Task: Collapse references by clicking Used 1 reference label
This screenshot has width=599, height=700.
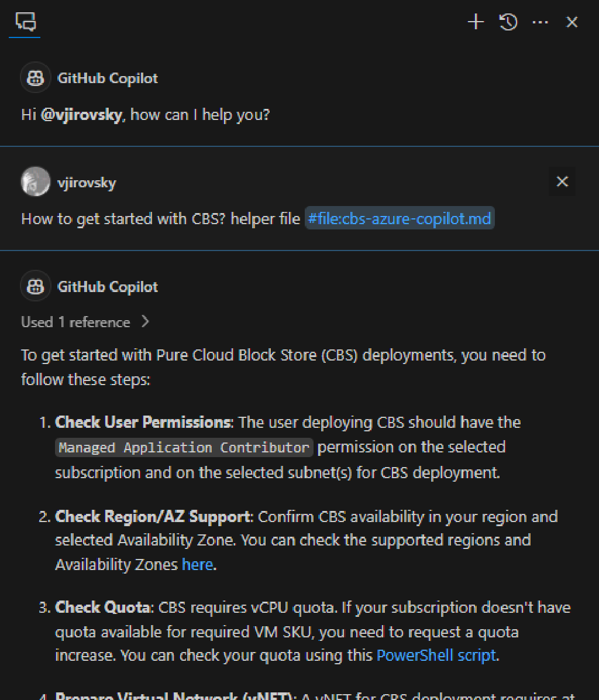Action: tap(75, 321)
